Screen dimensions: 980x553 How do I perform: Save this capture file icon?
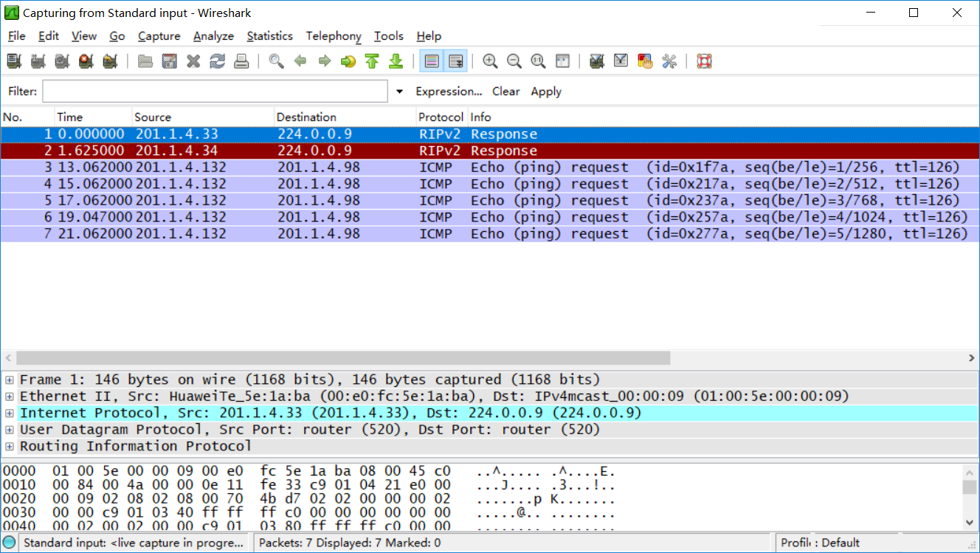pos(169,61)
